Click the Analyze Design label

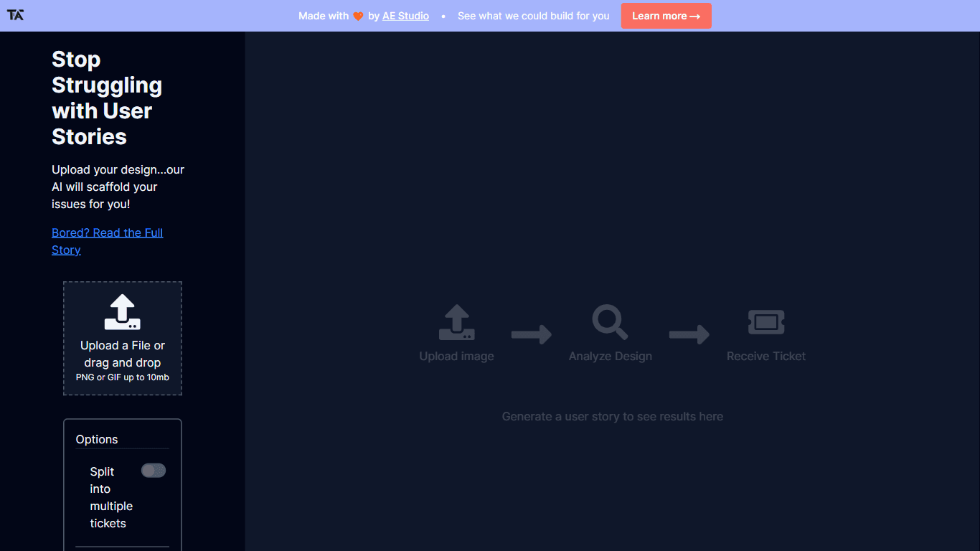tap(611, 356)
